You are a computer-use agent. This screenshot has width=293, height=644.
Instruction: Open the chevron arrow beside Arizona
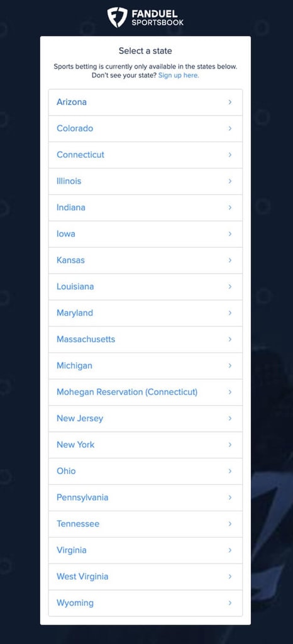coord(230,102)
